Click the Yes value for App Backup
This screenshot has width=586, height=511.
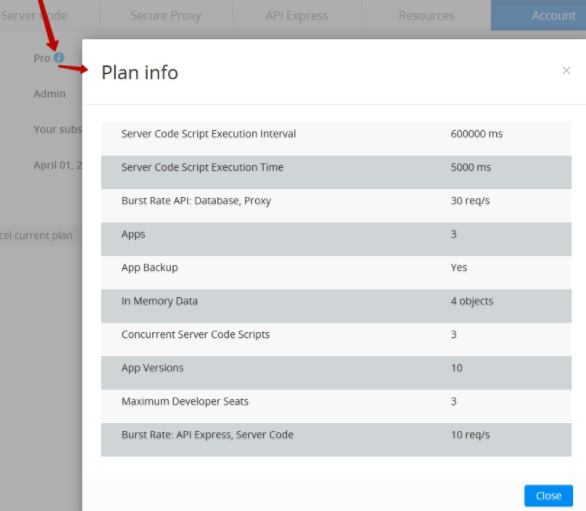coord(459,268)
